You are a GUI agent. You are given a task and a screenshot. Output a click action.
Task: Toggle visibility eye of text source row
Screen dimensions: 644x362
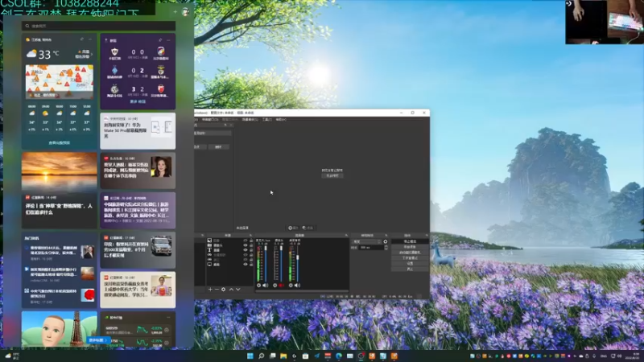pyautogui.click(x=246, y=250)
